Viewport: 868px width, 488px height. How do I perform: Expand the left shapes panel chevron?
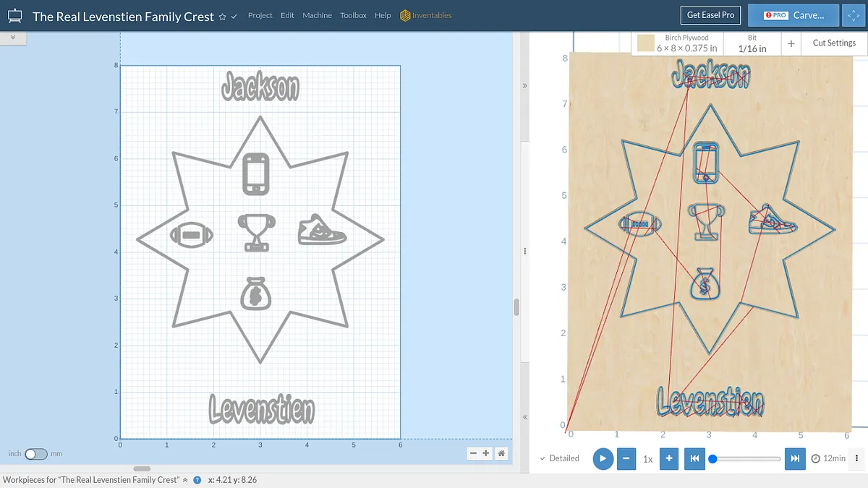tap(13, 37)
